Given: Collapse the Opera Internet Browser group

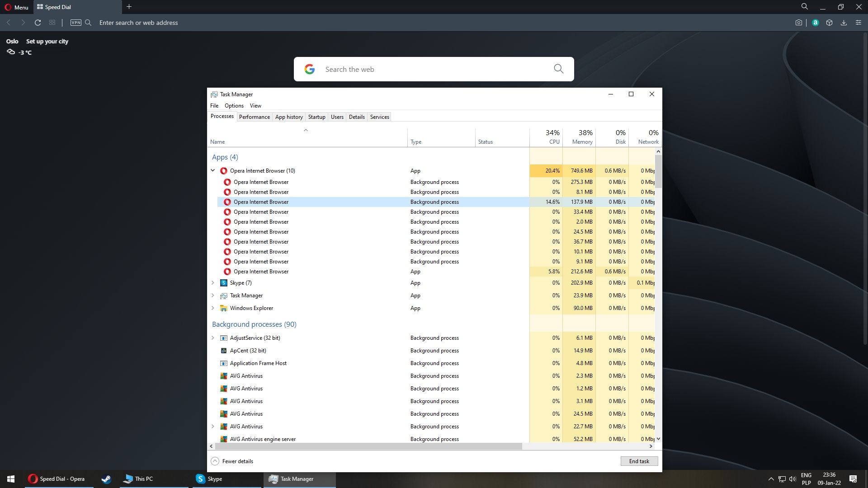Looking at the screenshot, I should click(x=213, y=170).
